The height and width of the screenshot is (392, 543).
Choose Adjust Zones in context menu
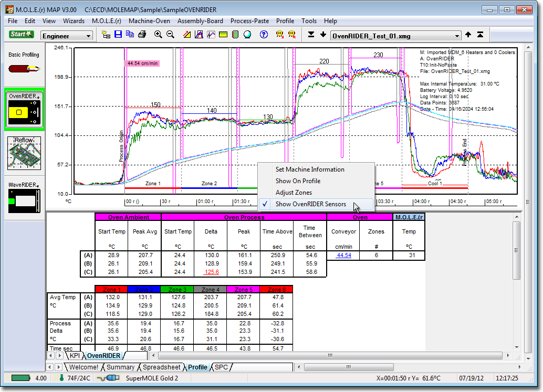tap(316, 193)
